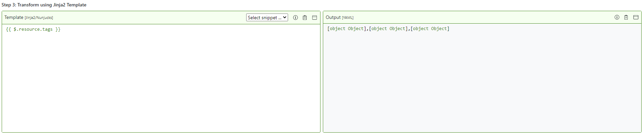Click the [YAML] format label
The width and height of the screenshot is (644, 136).
click(348, 18)
